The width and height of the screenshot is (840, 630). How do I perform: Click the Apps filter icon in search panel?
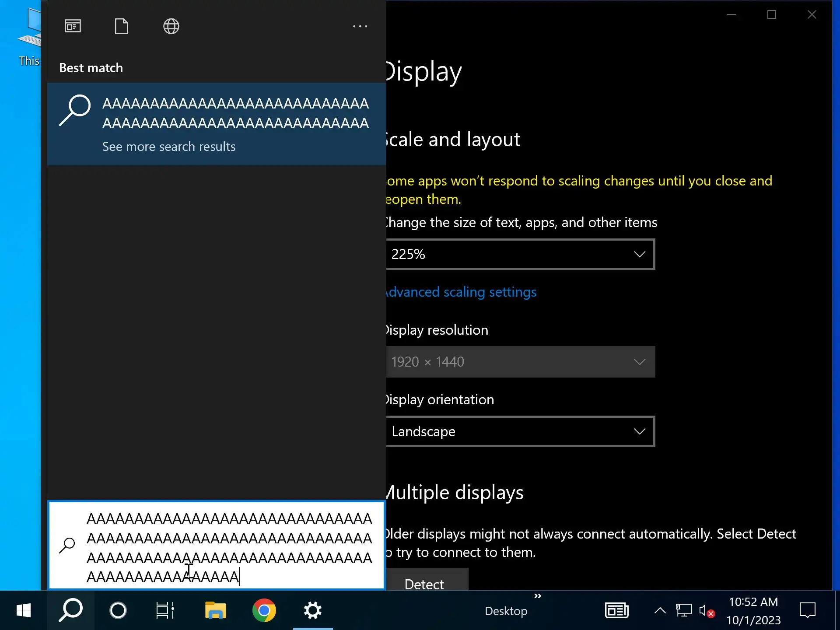[x=73, y=26]
